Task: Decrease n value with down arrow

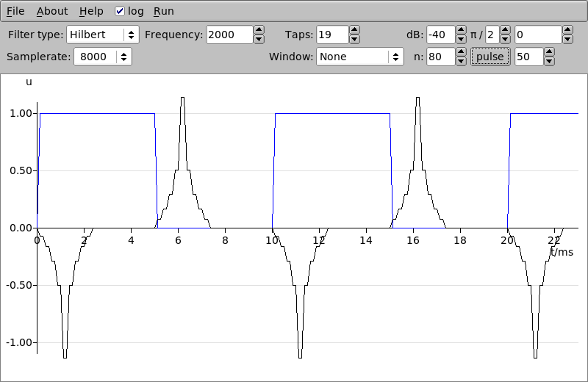Action: click(461, 61)
